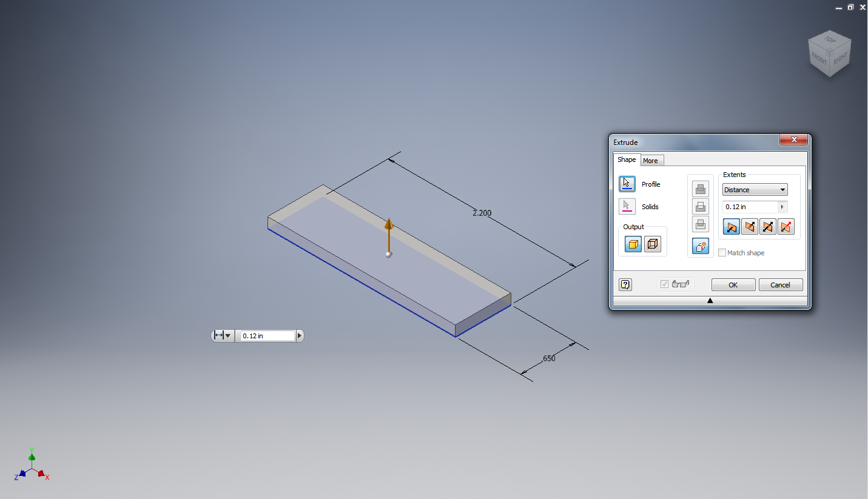Screen dimensions: 868x499
Task: Click the Profile selection arrow button
Action: click(627, 184)
